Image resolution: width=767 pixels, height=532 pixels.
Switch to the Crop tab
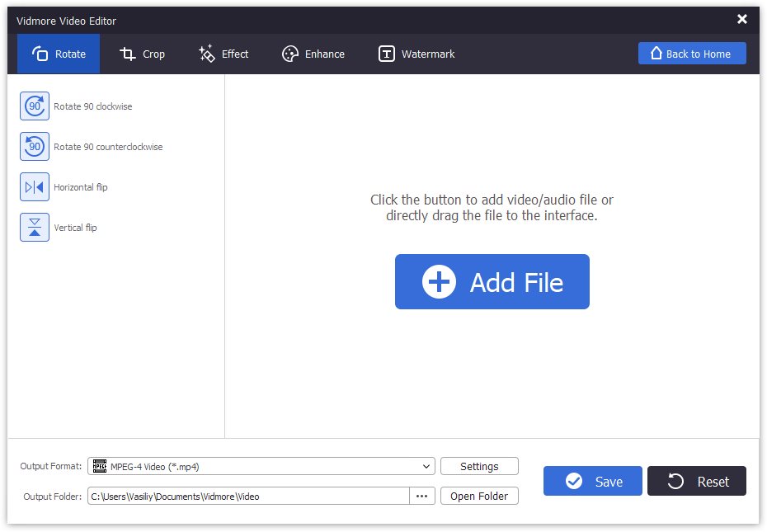click(x=142, y=54)
